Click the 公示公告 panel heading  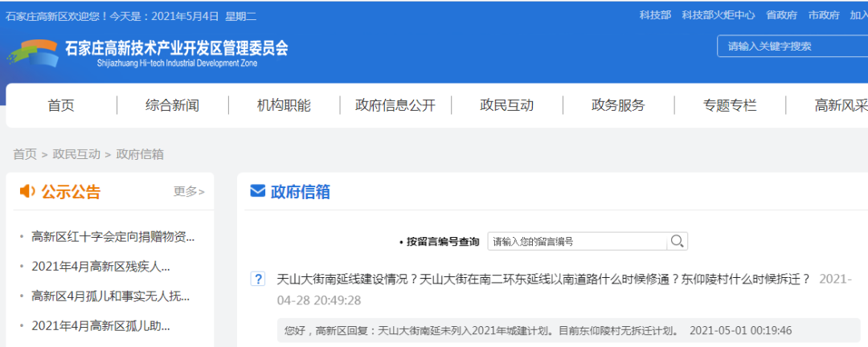pyautogui.click(x=71, y=191)
